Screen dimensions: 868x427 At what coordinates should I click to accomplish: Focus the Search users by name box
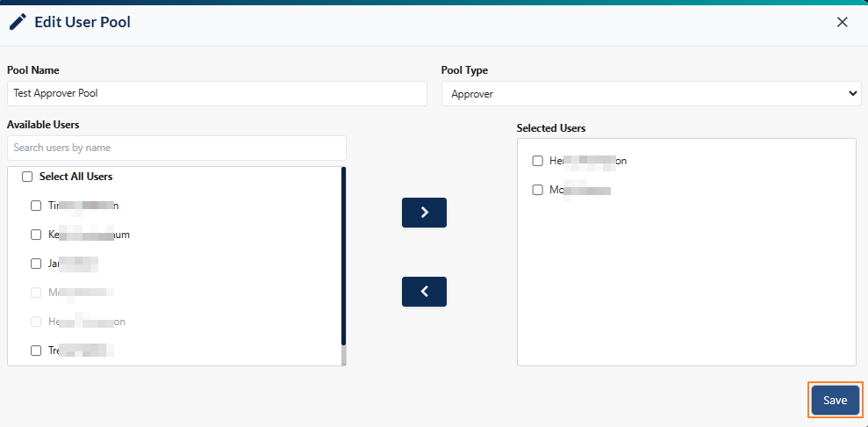click(176, 148)
